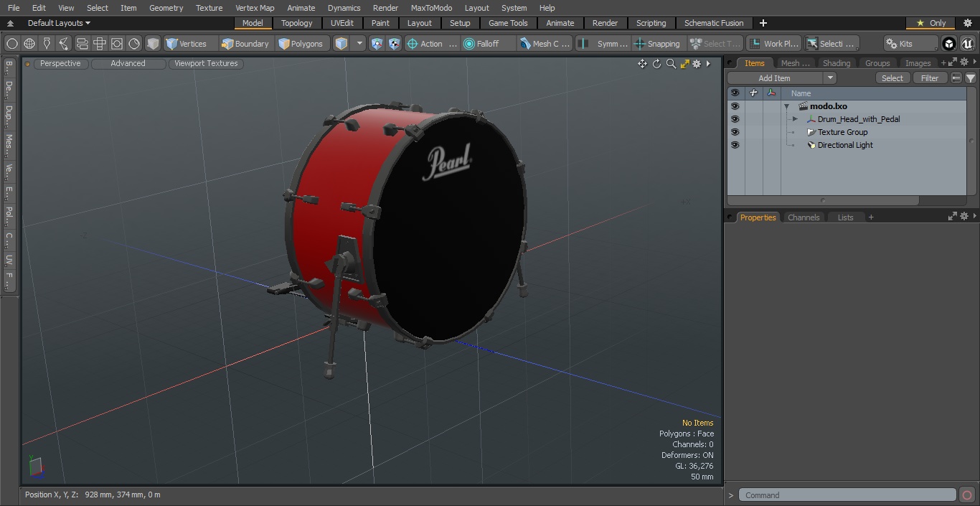980x506 pixels.
Task: Open the Add Item dropdown arrow
Action: (830, 78)
